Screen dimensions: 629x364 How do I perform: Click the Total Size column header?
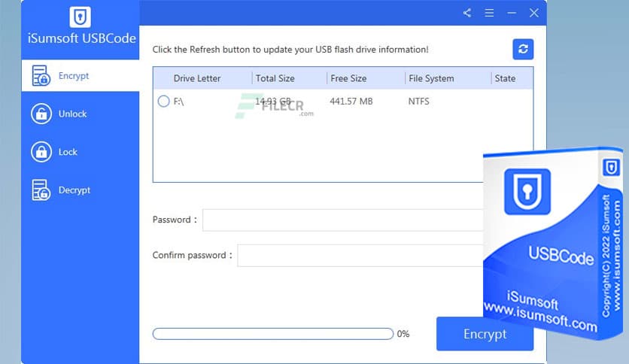tap(275, 78)
